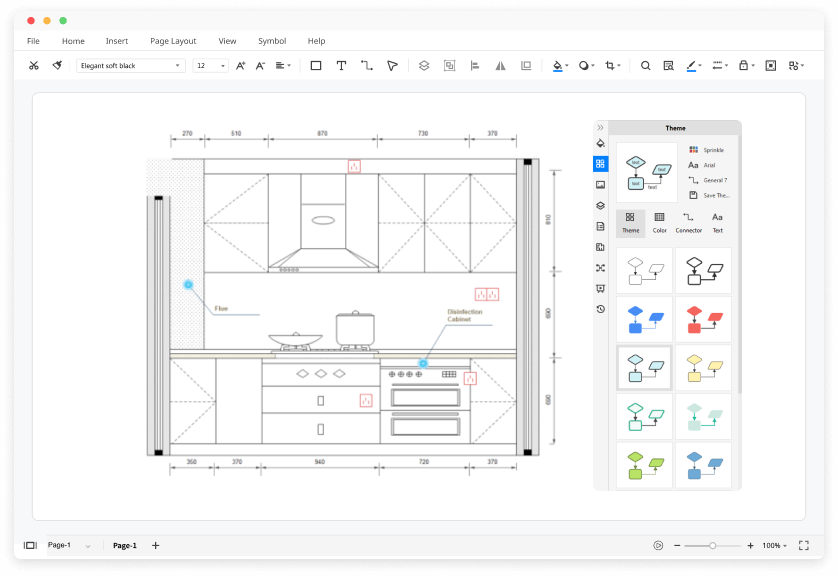This screenshot has width=838, height=576.
Task: Open the text alignment dropdown
Action: (283, 66)
